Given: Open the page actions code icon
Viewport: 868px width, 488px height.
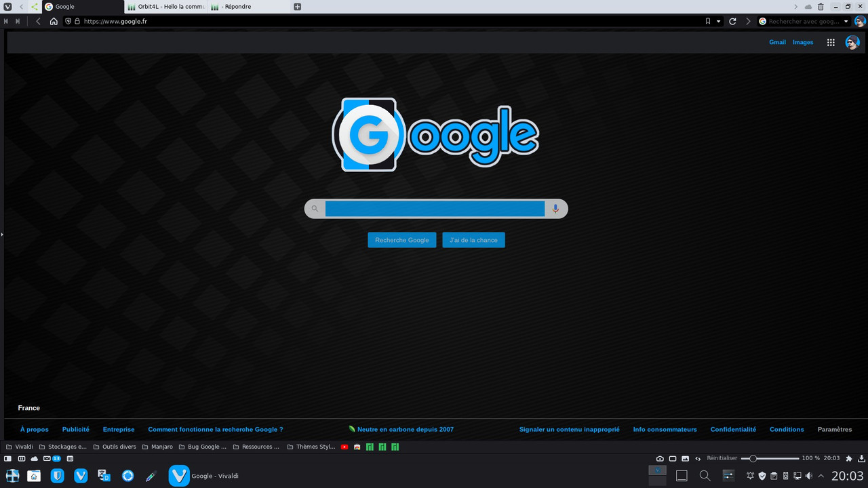Looking at the screenshot, I should pyautogui.click(x=698, y=459).
